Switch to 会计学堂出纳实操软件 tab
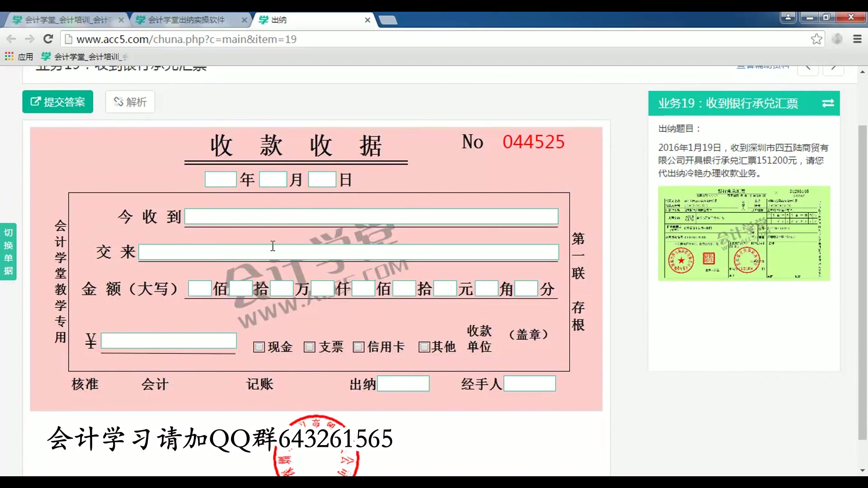The width and height of the screenshot is (868, 488). click(186, 20)
